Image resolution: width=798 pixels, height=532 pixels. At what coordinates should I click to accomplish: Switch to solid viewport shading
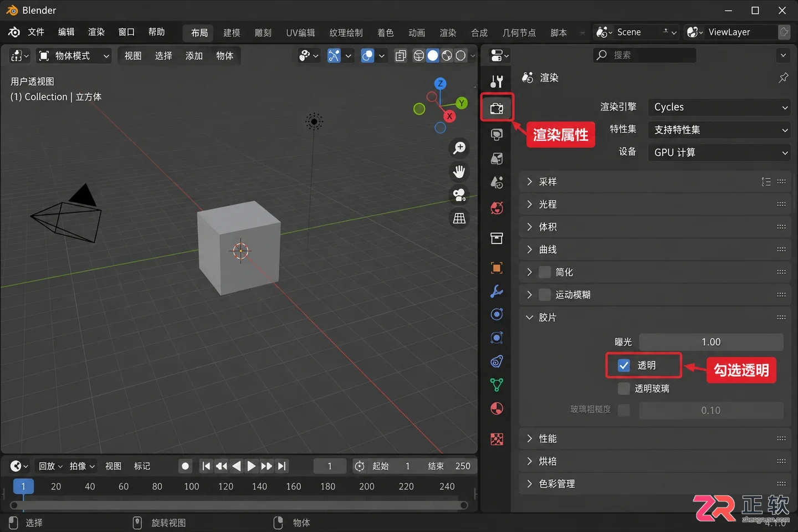point(433,55)
